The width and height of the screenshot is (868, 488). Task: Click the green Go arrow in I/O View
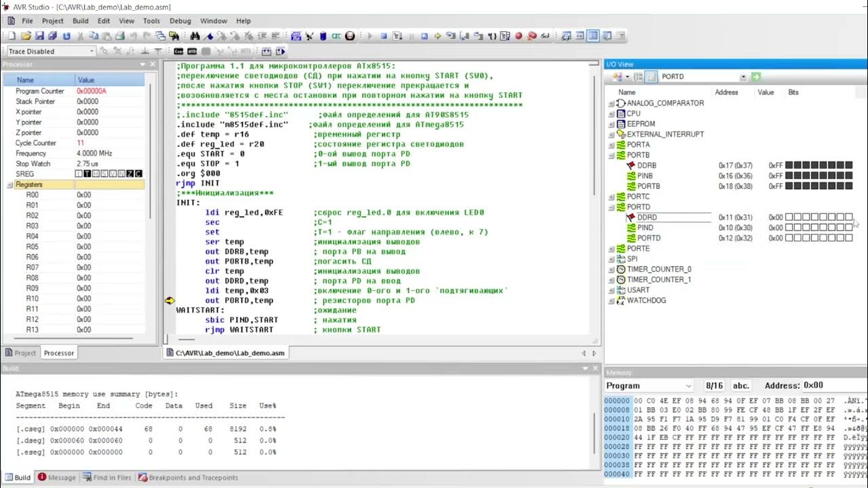coord(755,77)
